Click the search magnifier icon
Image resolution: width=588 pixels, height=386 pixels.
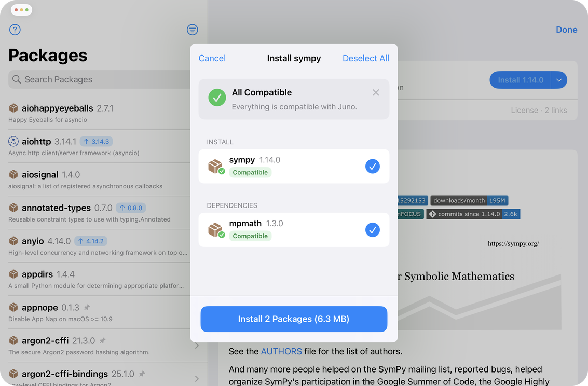[x=17, y=79]
